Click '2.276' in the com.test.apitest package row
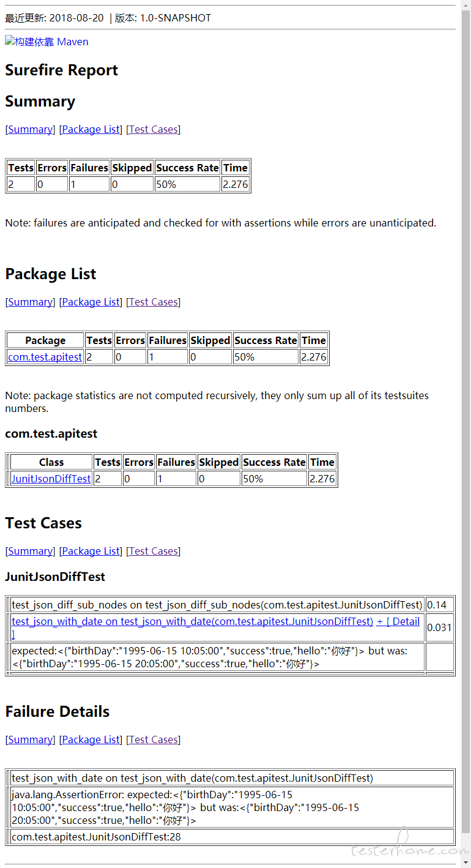 coord(314,357)
